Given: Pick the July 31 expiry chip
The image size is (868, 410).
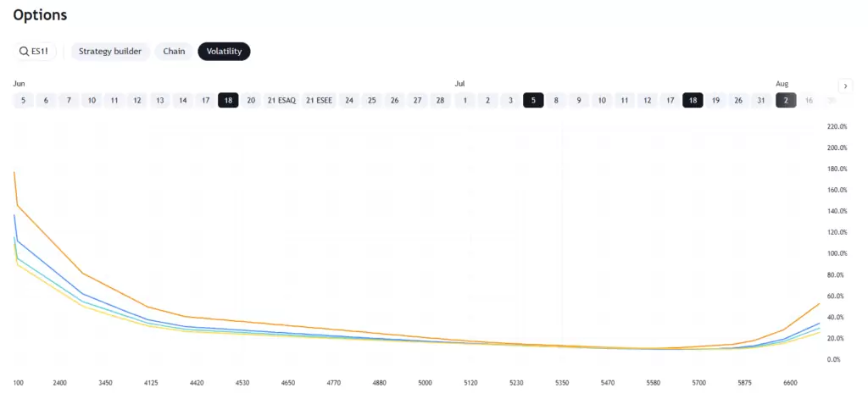Looking at the screenshot, I should [x=761, y=100].
